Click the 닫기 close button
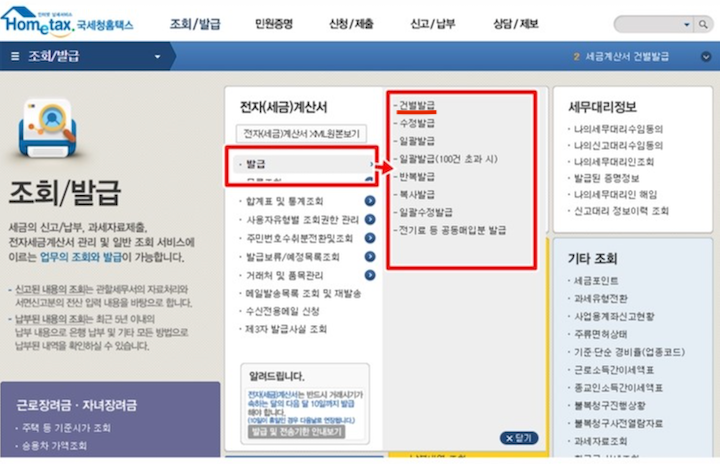Image resolution: width=720 pixels, height=464 pixels. [519, 438]
